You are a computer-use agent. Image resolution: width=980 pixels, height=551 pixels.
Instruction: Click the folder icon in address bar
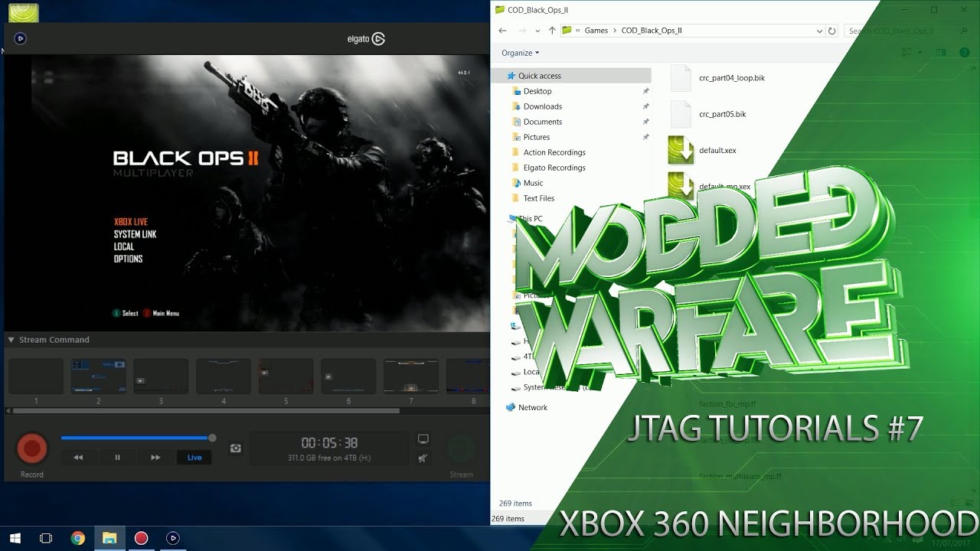click(567, 31)
